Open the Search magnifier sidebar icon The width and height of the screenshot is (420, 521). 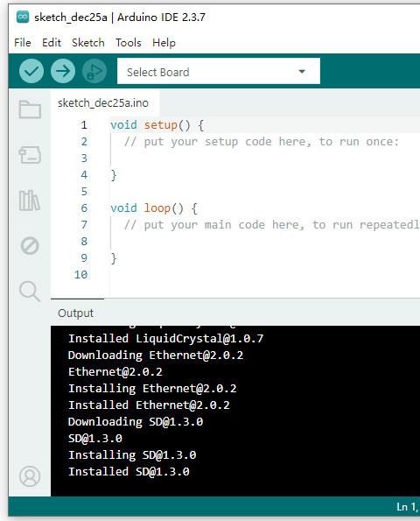click(30, 292)
